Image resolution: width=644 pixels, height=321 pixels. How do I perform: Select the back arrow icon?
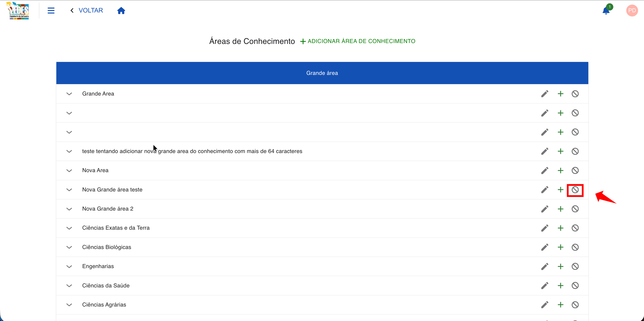point(72,10)
